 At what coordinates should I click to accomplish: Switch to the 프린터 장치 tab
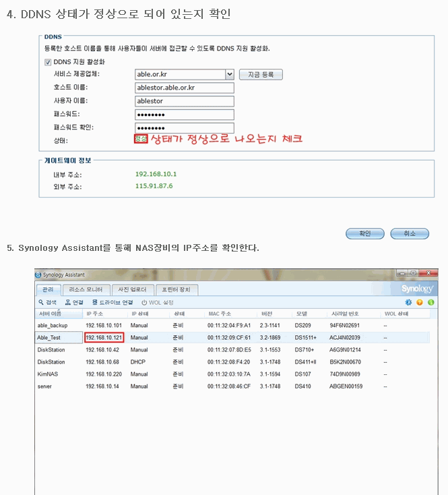pyautogui.click(x=177, y=289)
